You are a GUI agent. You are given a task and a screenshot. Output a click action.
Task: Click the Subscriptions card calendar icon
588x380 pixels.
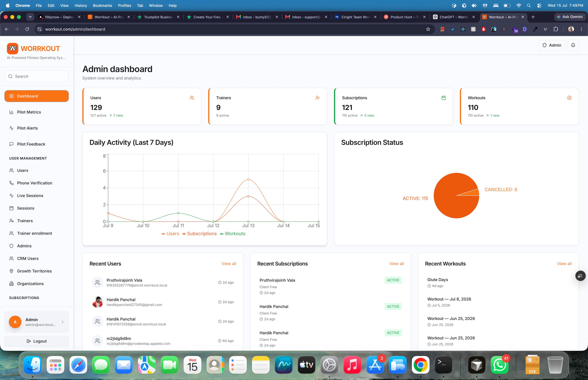click(x=443, y=98)
